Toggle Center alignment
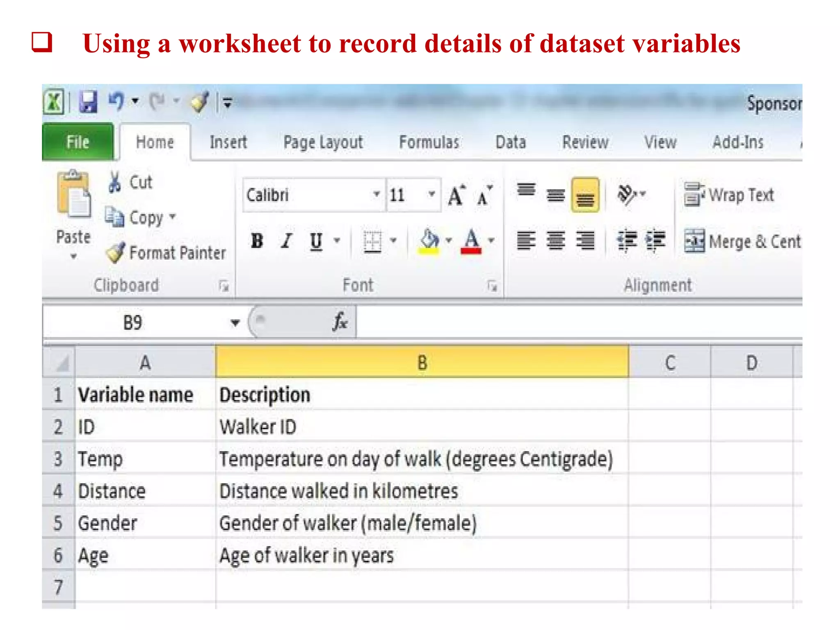Viewport: 840px width, 630px height. (x=556, y=241)
